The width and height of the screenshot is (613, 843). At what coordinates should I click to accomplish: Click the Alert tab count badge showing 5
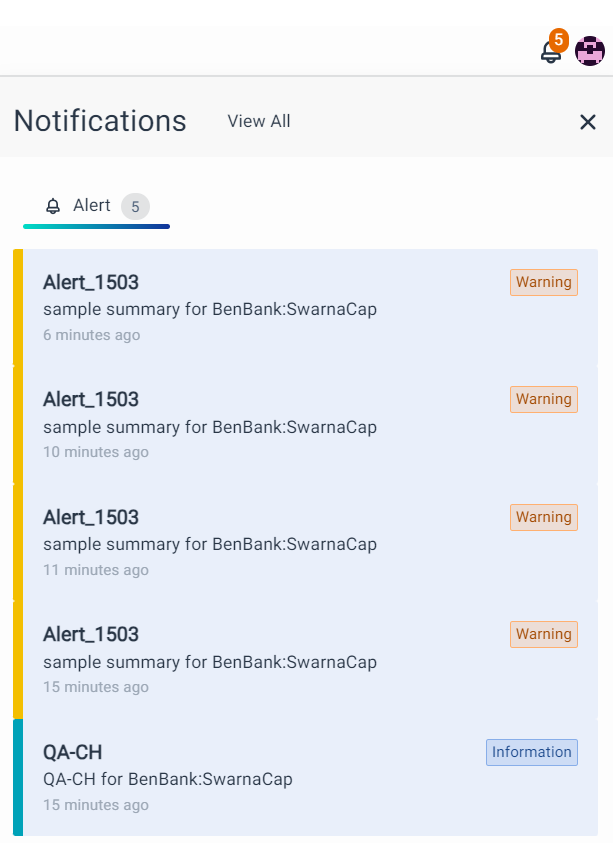[135, 207]
